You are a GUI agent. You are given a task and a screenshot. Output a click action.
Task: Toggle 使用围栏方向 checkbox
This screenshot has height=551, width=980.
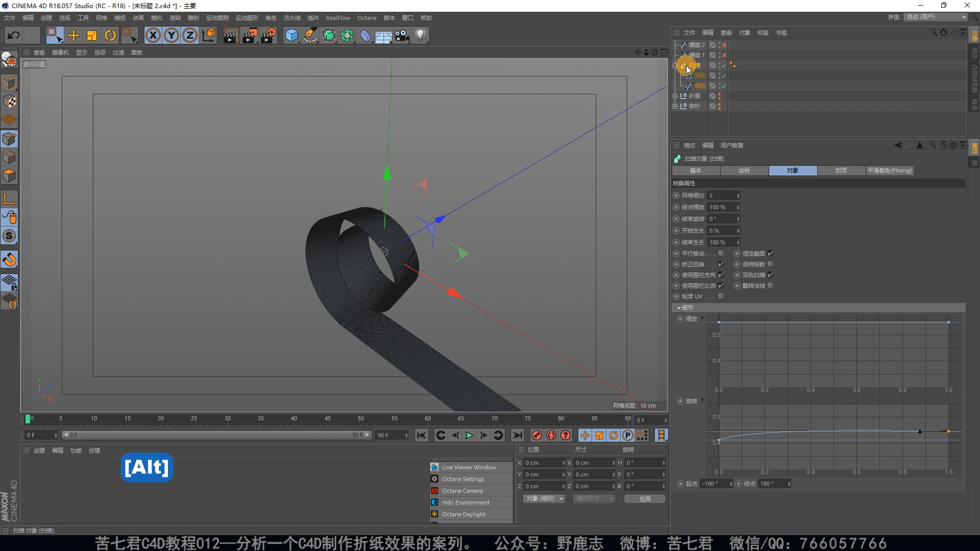[721, 275]
